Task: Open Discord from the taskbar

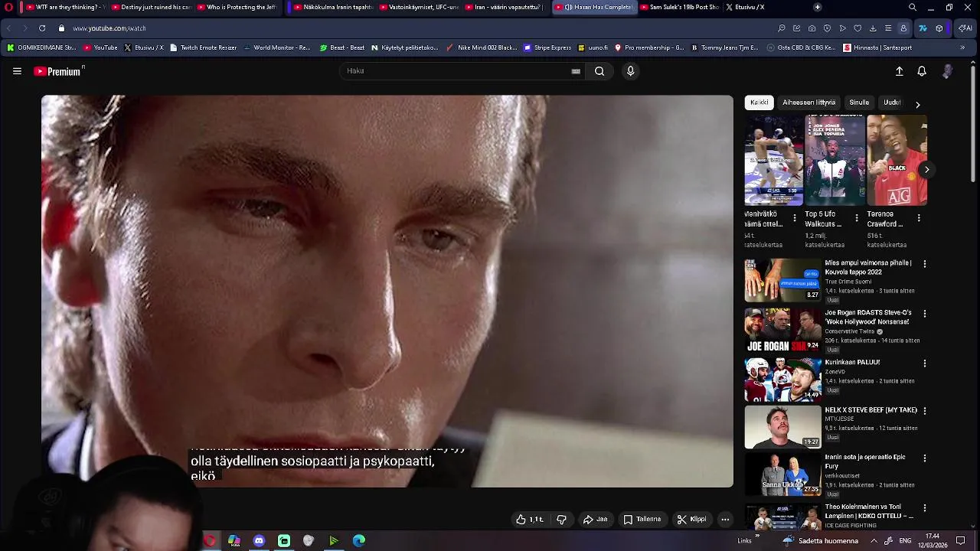Action: pos(259,540)
